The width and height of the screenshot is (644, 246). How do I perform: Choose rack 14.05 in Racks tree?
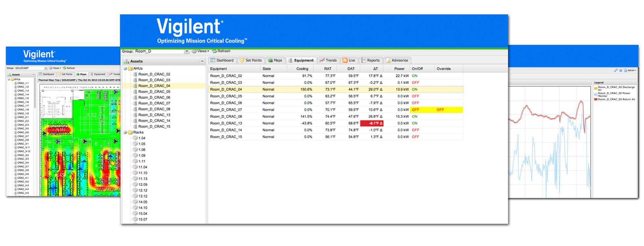click(143, 202)
